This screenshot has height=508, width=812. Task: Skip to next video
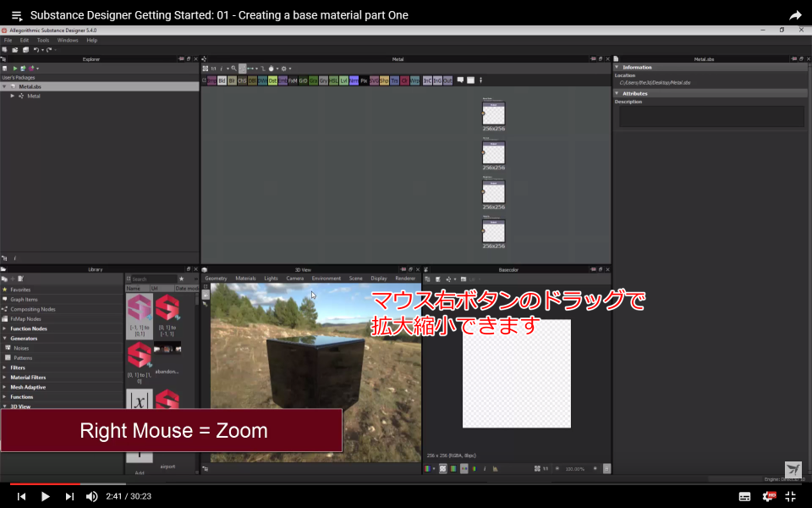pyautogui.click(x=69, y=497)
